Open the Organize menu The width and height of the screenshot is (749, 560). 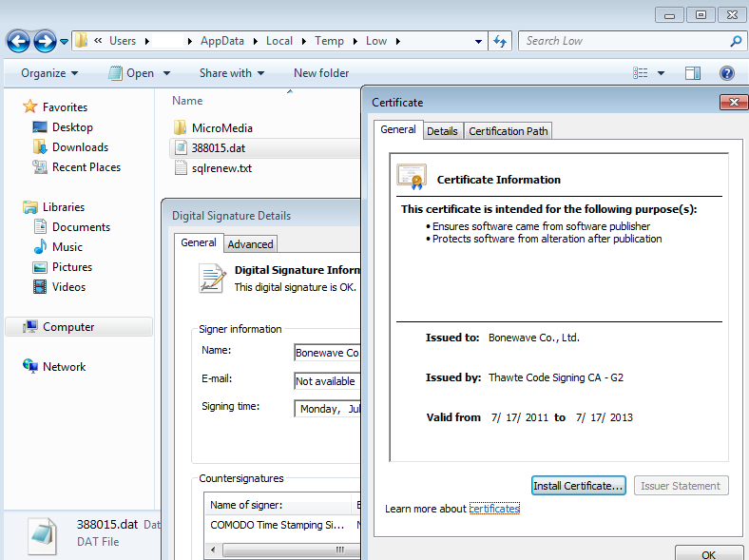click(x=49, y=73)
